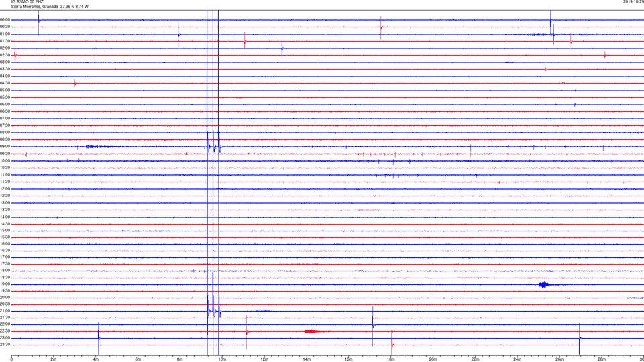644x362 pixels.
Task: Select the 6m axis tick label
Action: tap(138, 359)
